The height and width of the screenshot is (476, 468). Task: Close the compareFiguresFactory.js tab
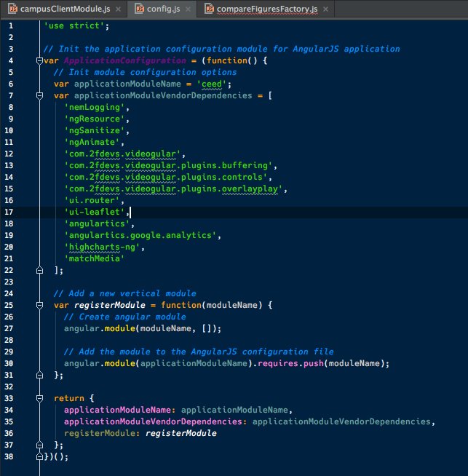coord(325,9)
